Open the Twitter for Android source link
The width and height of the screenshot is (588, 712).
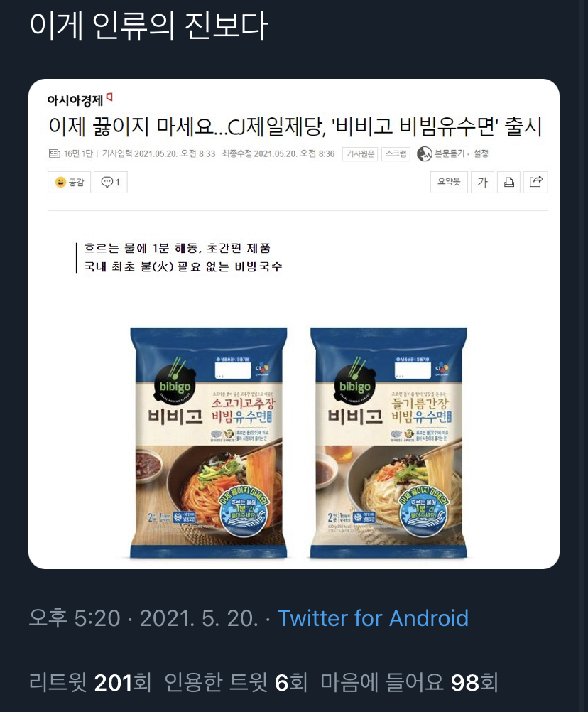[x=373, y=618]
